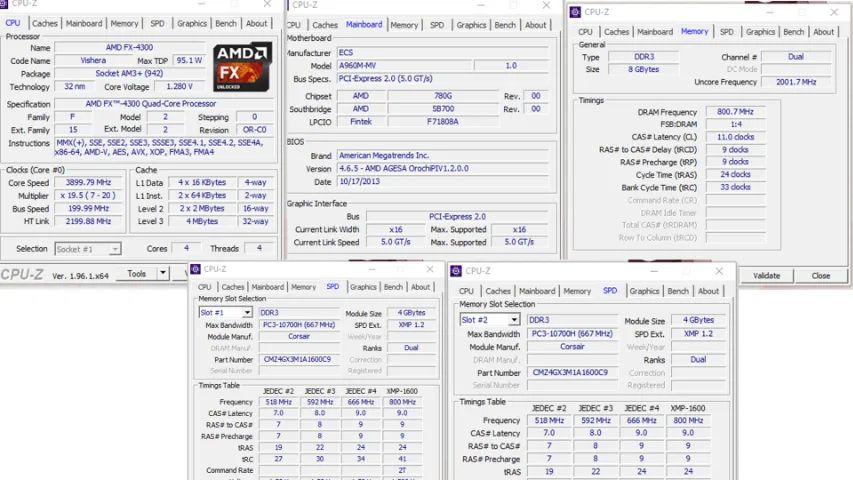
Task: Click the Core Speed value 3899.79 MHz
Action: coord(88,182)
